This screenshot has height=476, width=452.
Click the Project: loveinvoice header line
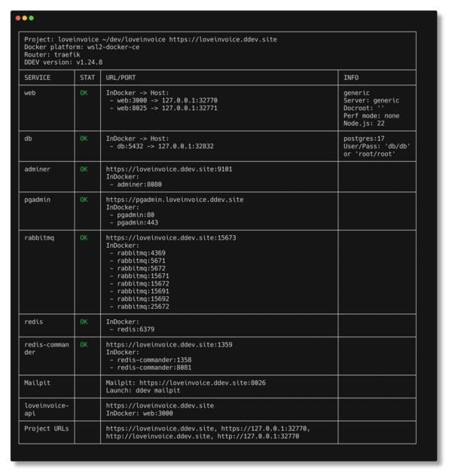click(x=151, y=39)
